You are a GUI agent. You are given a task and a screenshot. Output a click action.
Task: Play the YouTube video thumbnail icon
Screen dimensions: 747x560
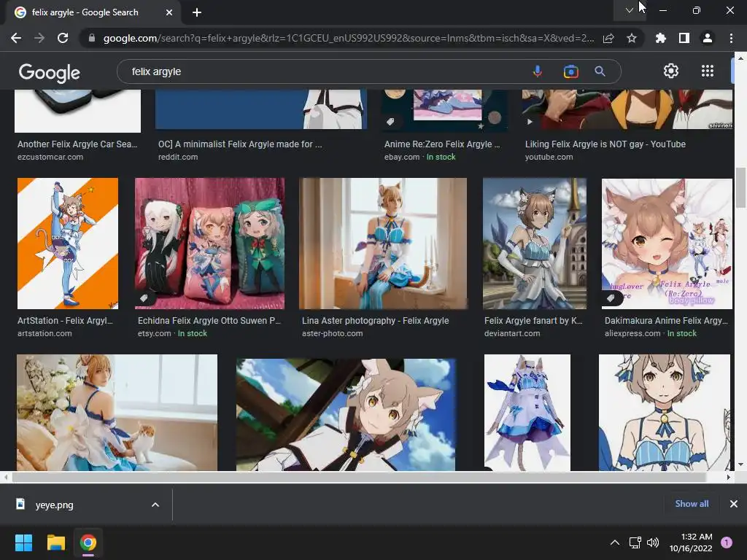pyautogui.click(x=530, y=122)
